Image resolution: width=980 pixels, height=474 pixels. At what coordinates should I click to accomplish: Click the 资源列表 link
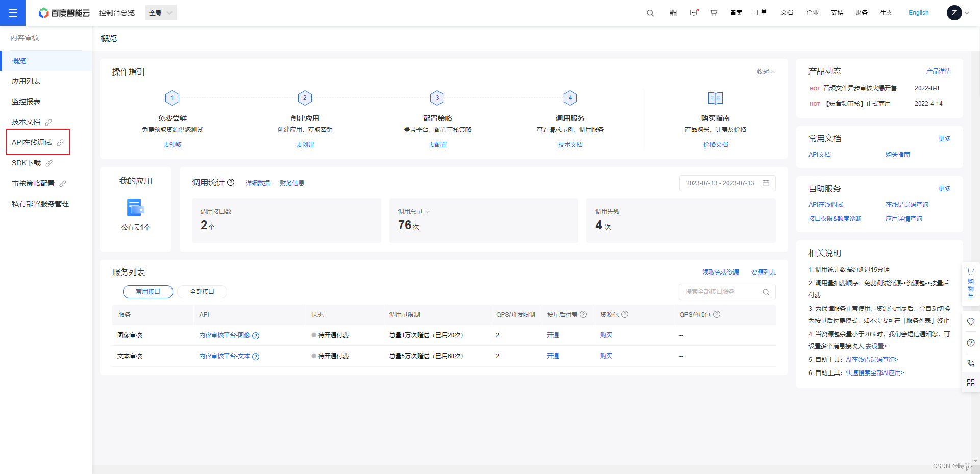pos(764,272)
